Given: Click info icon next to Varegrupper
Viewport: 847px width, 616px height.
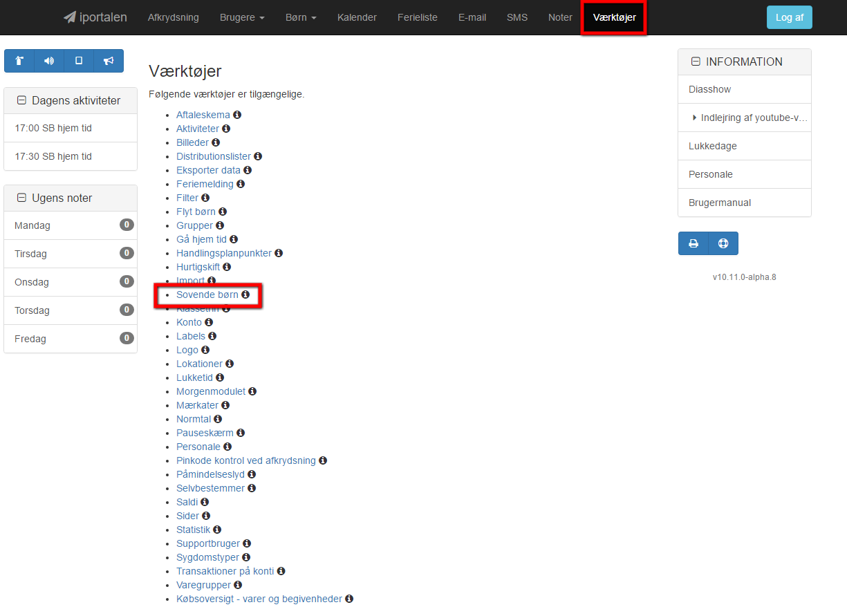Looking at the screenshot, I should 238,585.
